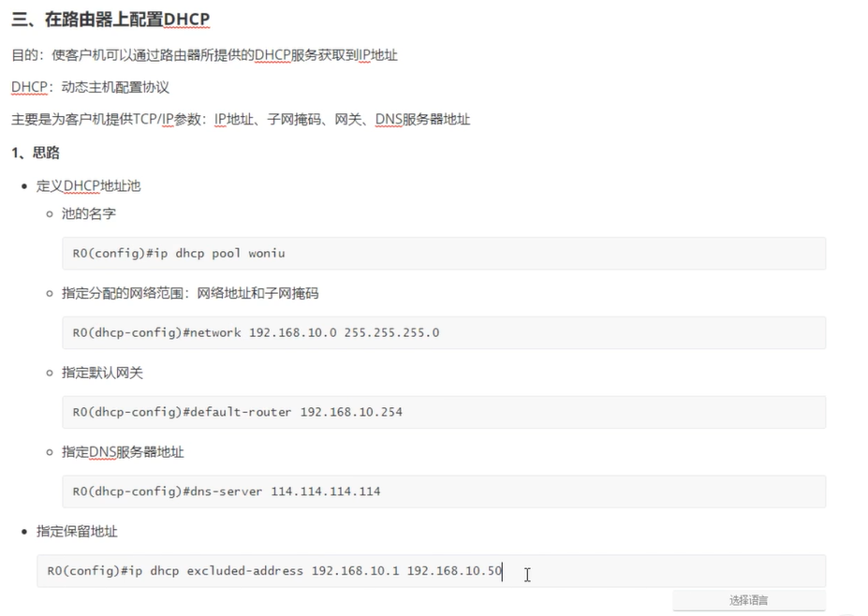Click code block ip dhcp pool woniu
The height and width of the screenshot is (616, 868).
[444, 254]
